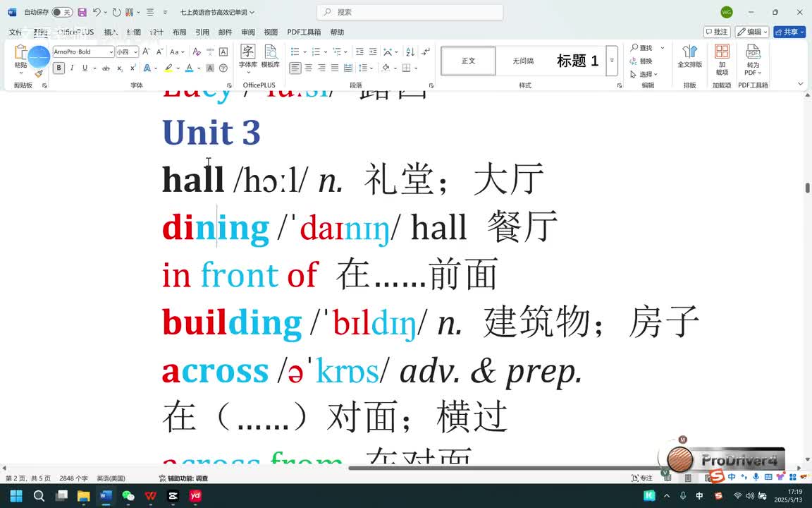Center the paragraph text
812x508 pixels.
coord(308,68)
